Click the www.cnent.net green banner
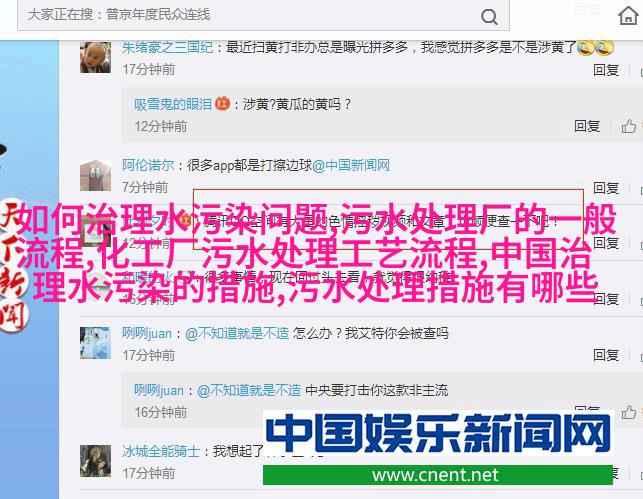The image size is (643, 499). click(438, 475)
